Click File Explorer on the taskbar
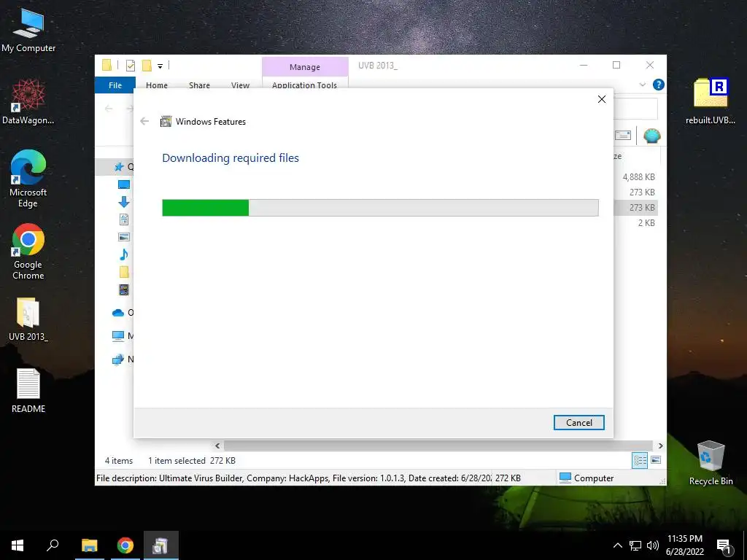Screen dimensions: 747x560 89,545
